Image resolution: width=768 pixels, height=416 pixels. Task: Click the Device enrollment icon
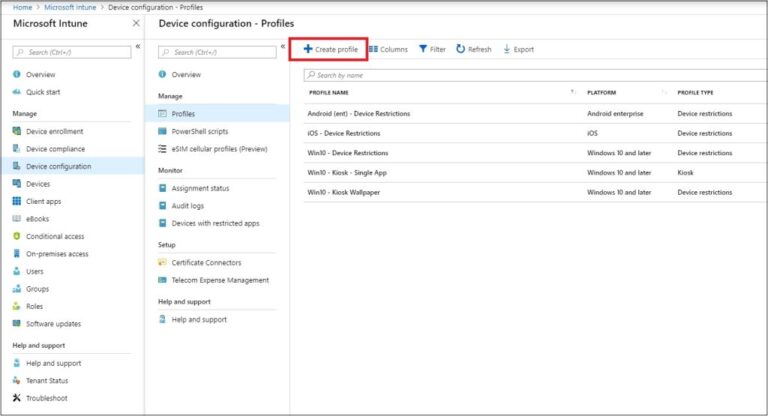[17, 131]
